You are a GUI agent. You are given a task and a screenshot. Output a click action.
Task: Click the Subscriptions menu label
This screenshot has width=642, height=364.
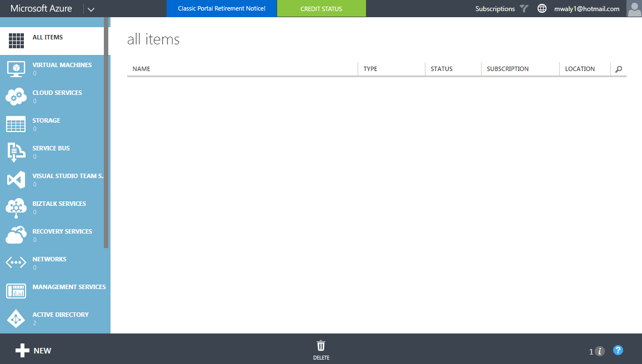495,8
